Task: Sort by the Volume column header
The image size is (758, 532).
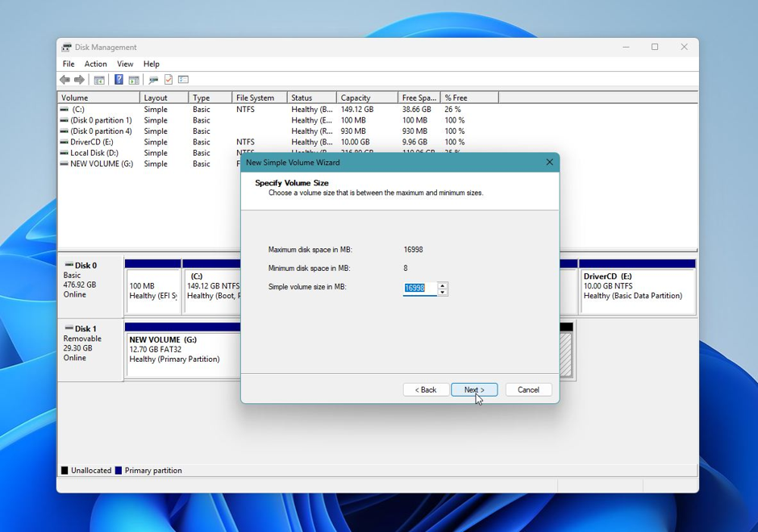Action: (98, 98)
